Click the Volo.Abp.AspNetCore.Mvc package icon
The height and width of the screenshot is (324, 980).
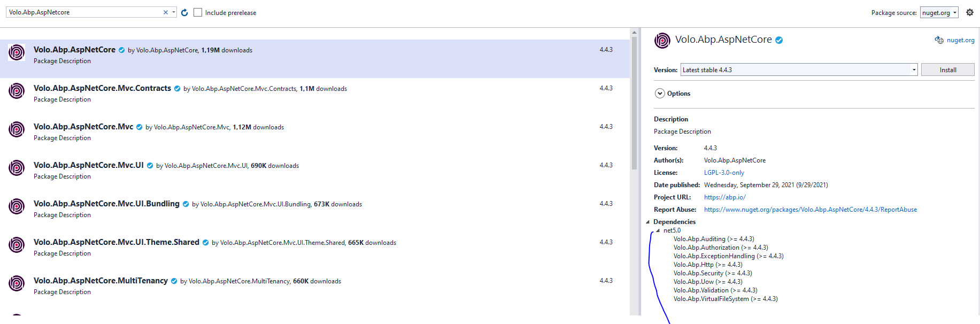coord(17,129)
